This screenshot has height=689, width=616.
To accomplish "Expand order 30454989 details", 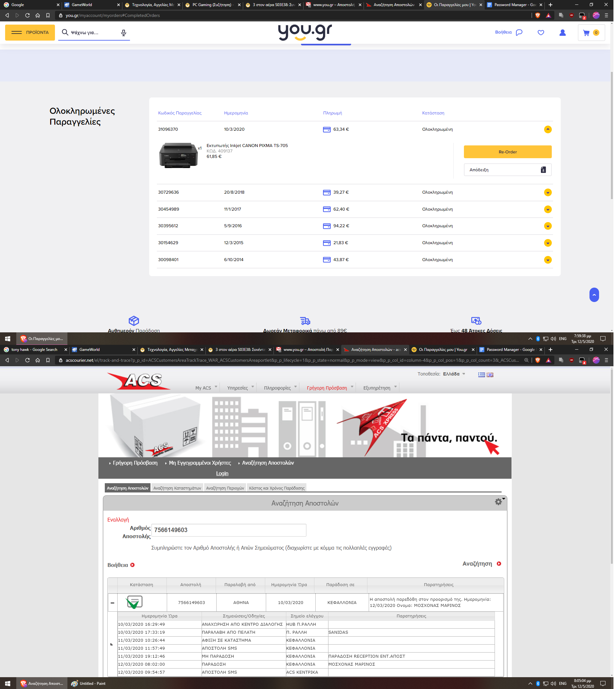I will [548, 209].
